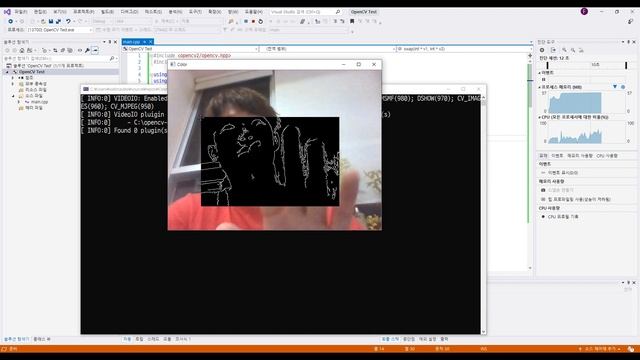
Task: Click the Navigate Backward toolbar icon
Action: point(11,21)
